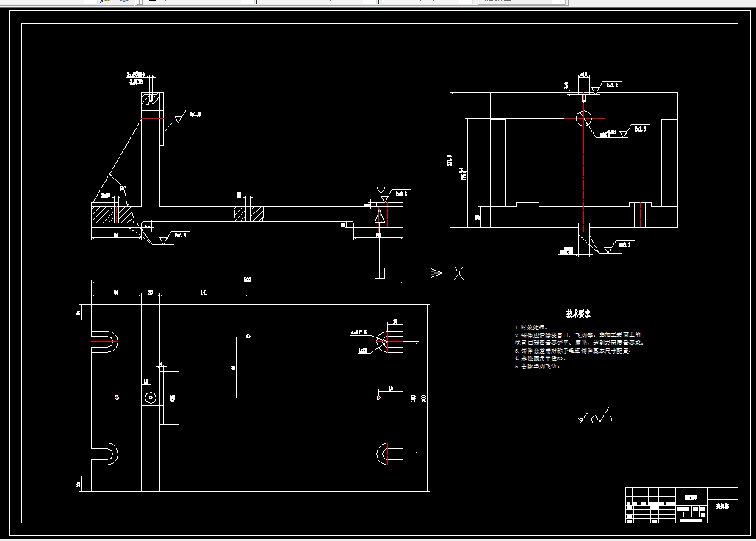Click technical note 1 时效处理
The width and height of the screenshot is (756, 541).
coord(531,327)
